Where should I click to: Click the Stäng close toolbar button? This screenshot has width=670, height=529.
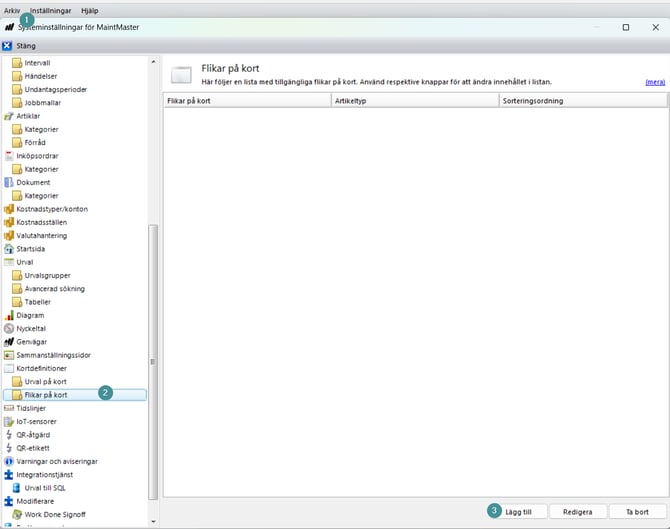pos(21,45)
